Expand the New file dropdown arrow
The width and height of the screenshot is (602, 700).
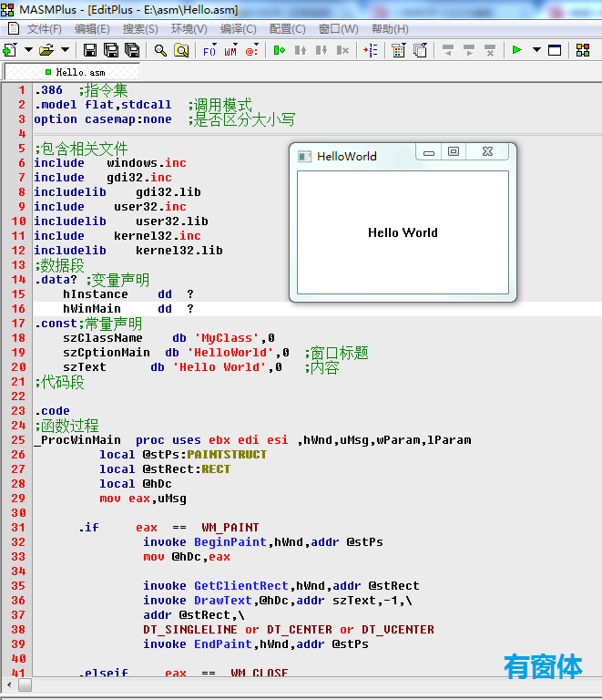pos(28,49)
